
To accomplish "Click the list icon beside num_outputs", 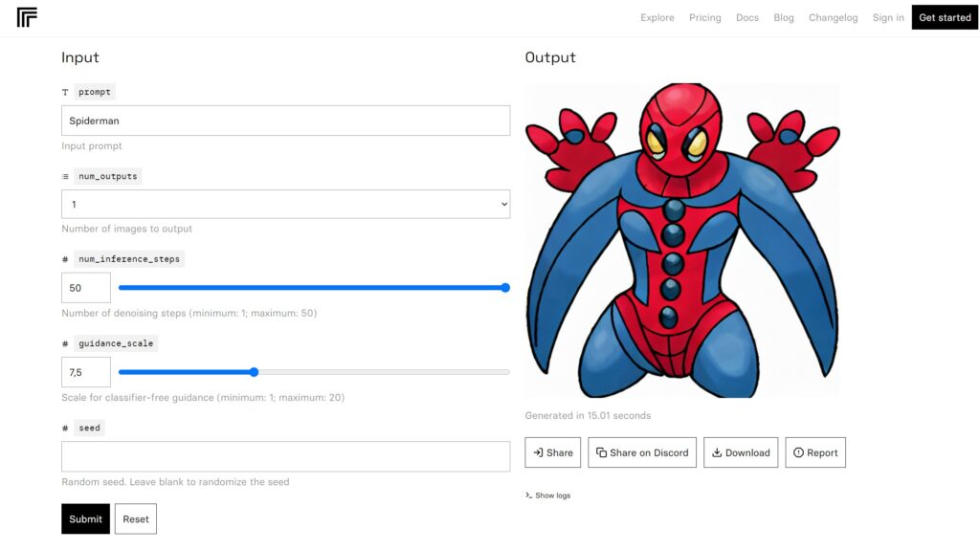I will coord(65,176).
